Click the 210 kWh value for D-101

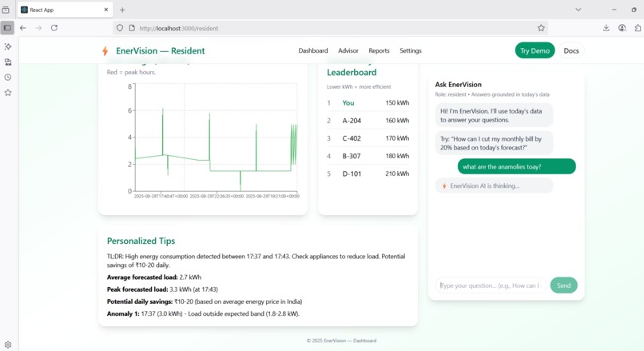[x=397, y=174]
